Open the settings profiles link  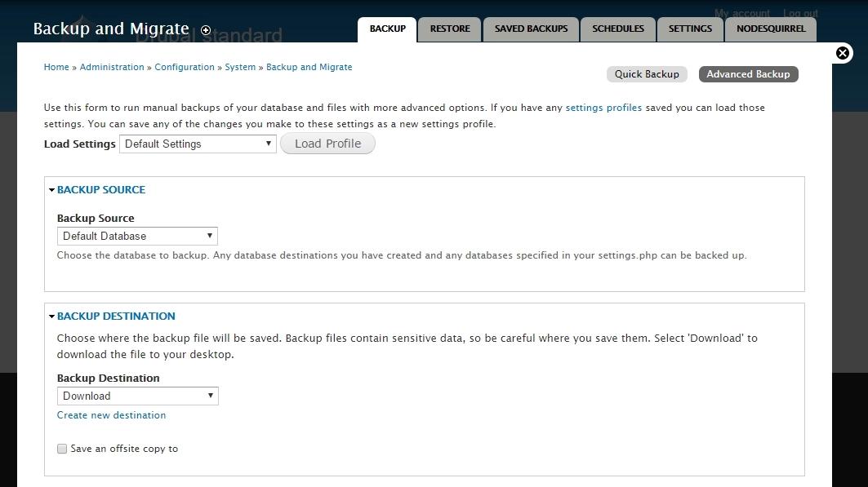[603, 108]
